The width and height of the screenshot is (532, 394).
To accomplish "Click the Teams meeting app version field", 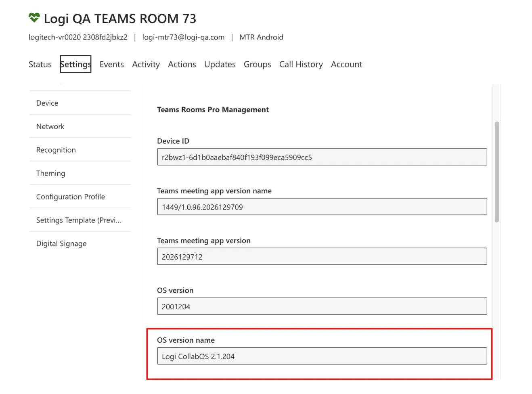I will tap(322, 256).
